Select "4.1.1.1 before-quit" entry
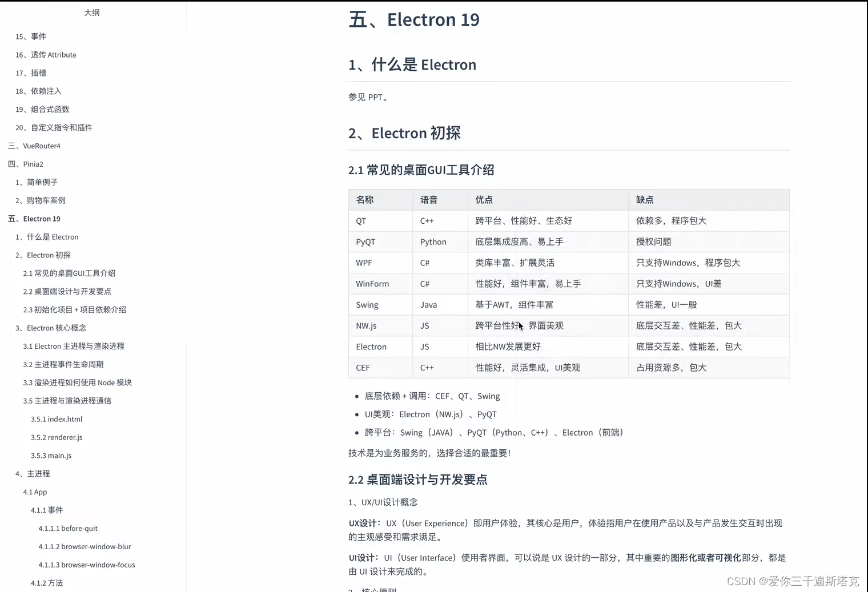868x592 pixels. pyautogui.click(x=68, y=528)
